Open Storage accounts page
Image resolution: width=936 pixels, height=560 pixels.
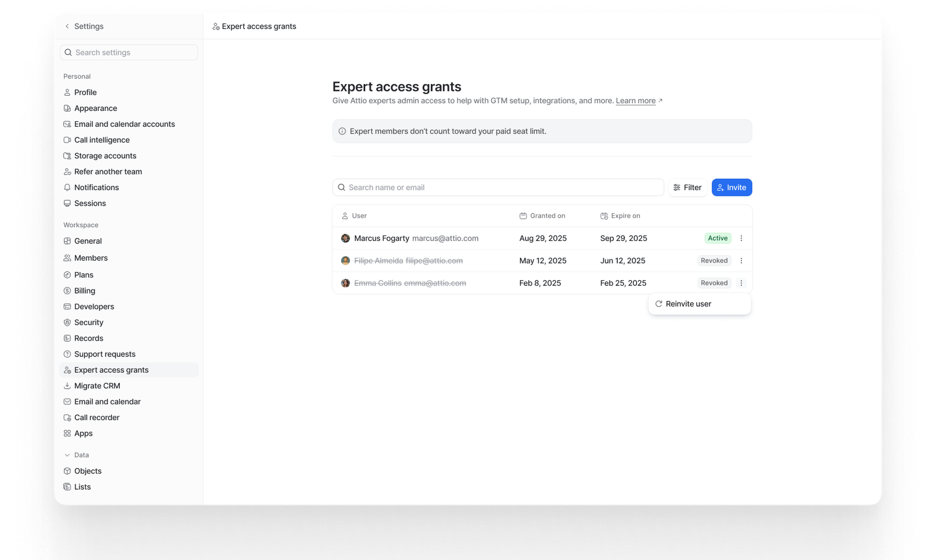105,156
